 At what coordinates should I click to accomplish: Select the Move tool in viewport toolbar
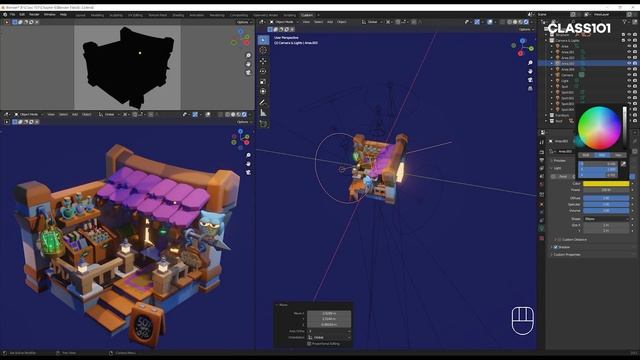[x=263, y=61]
